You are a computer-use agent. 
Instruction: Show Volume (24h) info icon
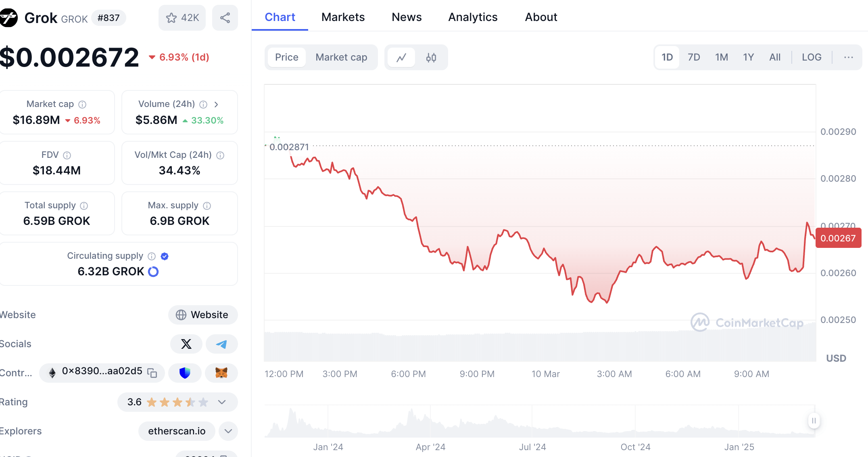204,105
